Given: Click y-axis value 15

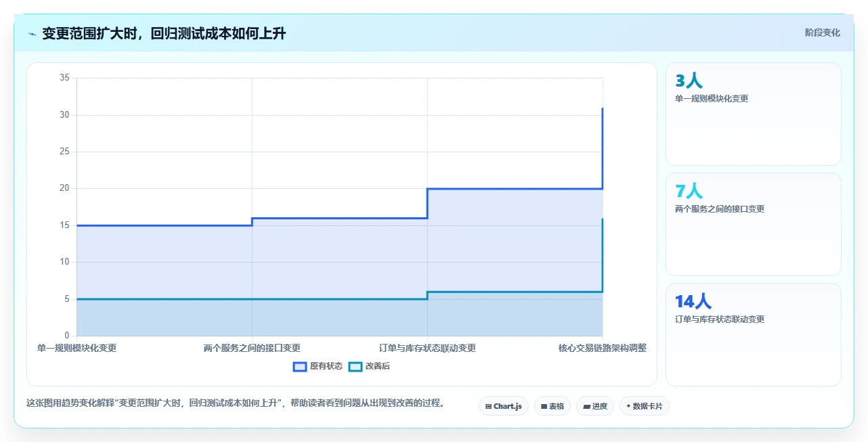Looking at the screenshot, I should [64, 225].
